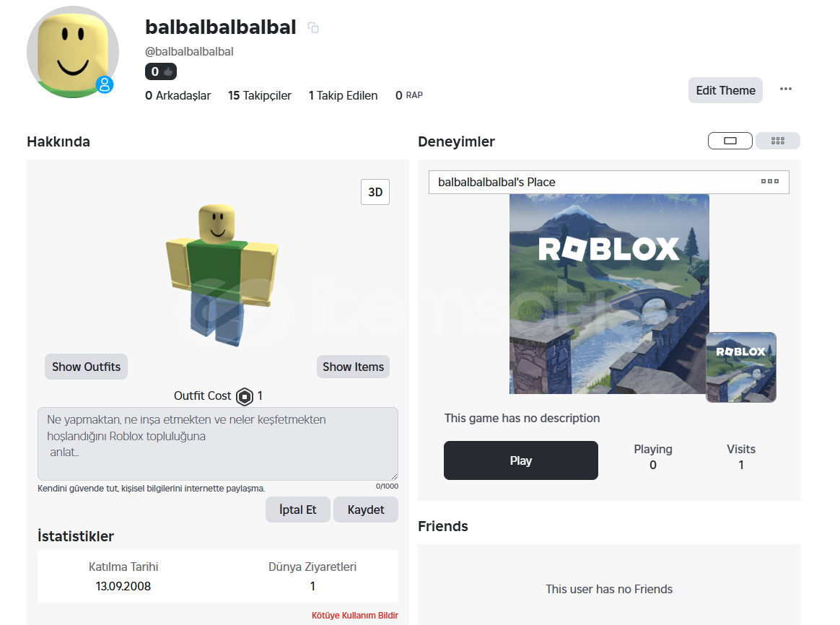Toggle avatar to 3D view
The width and height of the screenshot is (840, 625).
pos(375,192)
